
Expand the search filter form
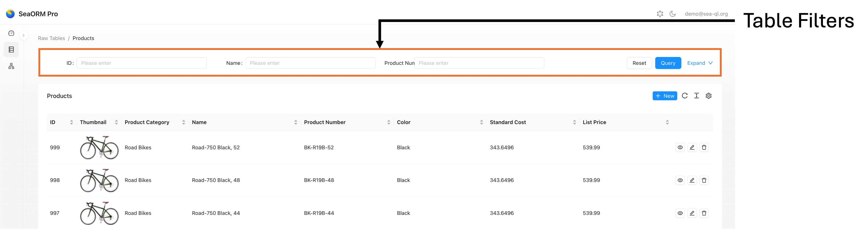(x=700, y=63)
